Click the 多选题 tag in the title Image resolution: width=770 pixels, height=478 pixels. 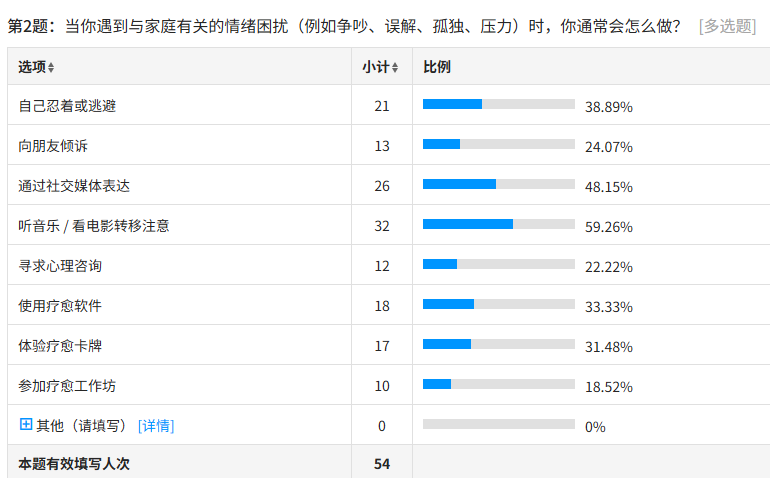727,25
